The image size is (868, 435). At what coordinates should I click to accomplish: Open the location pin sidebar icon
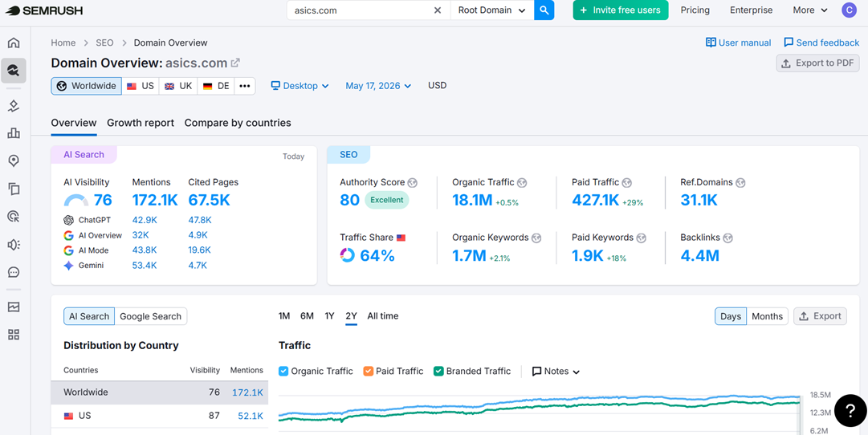pyautogui.click(x=14, y=161)
